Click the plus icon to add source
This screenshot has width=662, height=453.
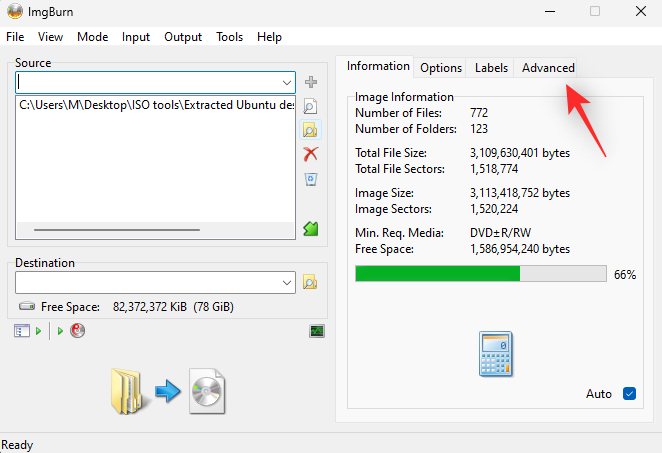311,82
